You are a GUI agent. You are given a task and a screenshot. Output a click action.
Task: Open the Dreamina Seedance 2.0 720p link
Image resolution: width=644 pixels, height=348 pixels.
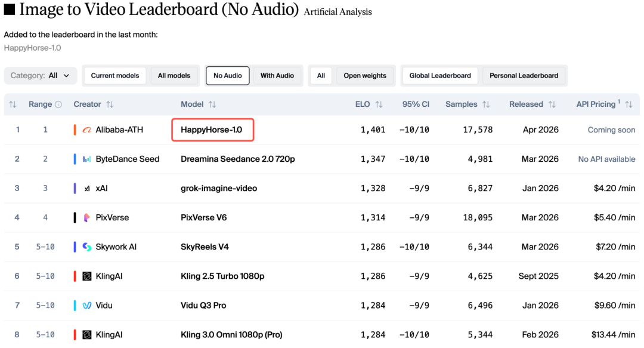click(x=238, y=159)
